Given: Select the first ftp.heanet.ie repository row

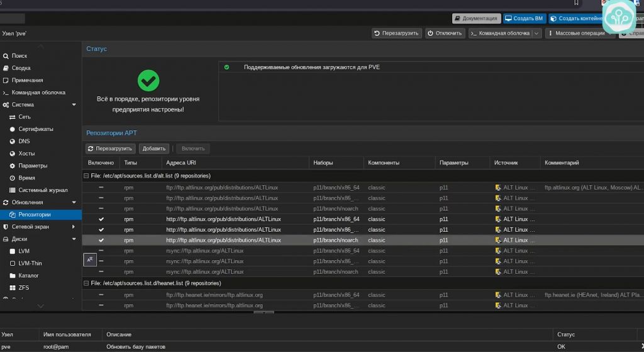Looking at the screenshot, I should point(363,295).
